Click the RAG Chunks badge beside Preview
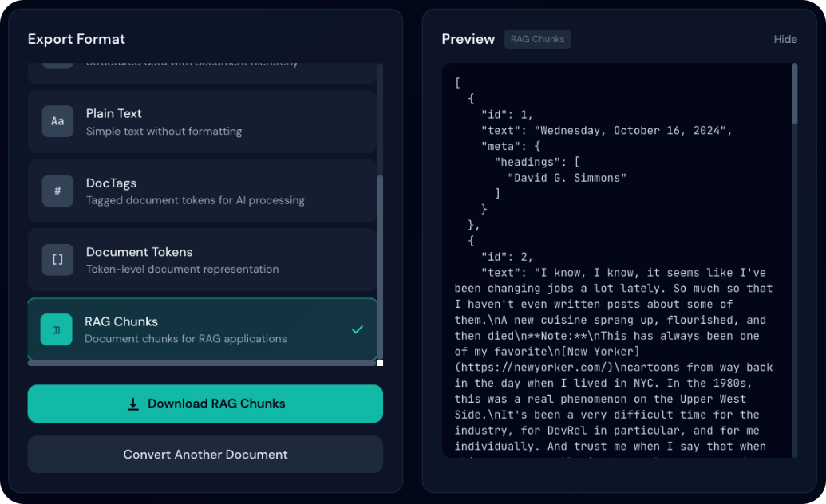The height and width of the screenshot is (504, 826). click(x=537, y=39)
